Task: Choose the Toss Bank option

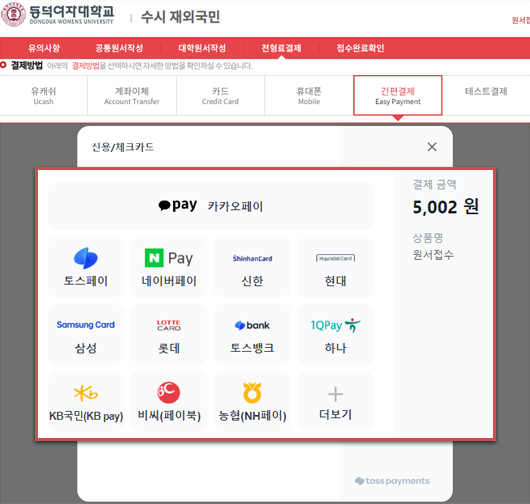Action: (252, 334)
